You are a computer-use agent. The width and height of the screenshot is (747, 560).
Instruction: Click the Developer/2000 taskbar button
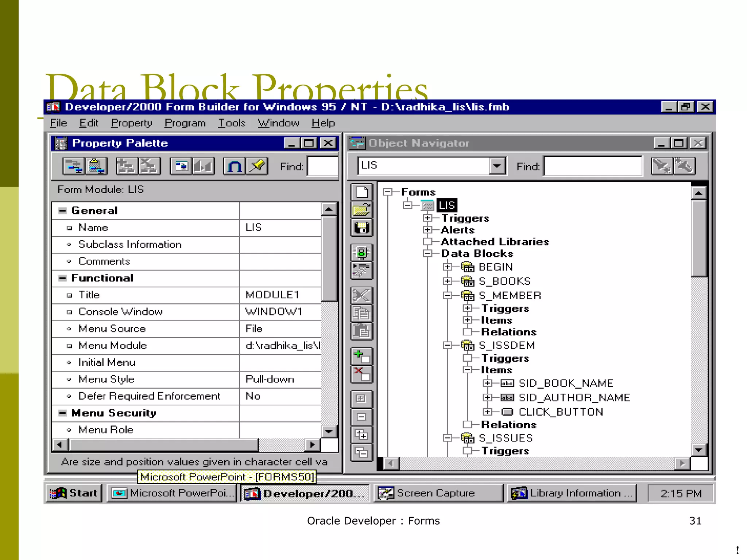pyautogui.click(x=305, y=493)
